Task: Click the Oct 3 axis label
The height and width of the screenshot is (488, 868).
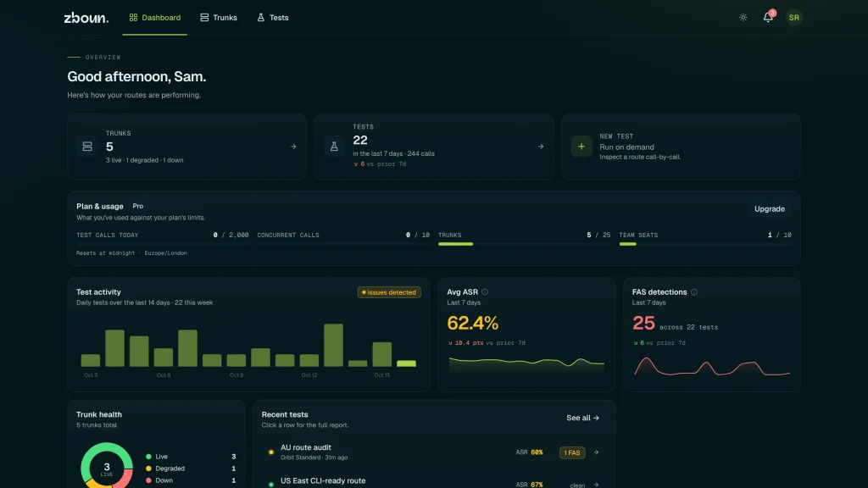Action: point(91,375)
